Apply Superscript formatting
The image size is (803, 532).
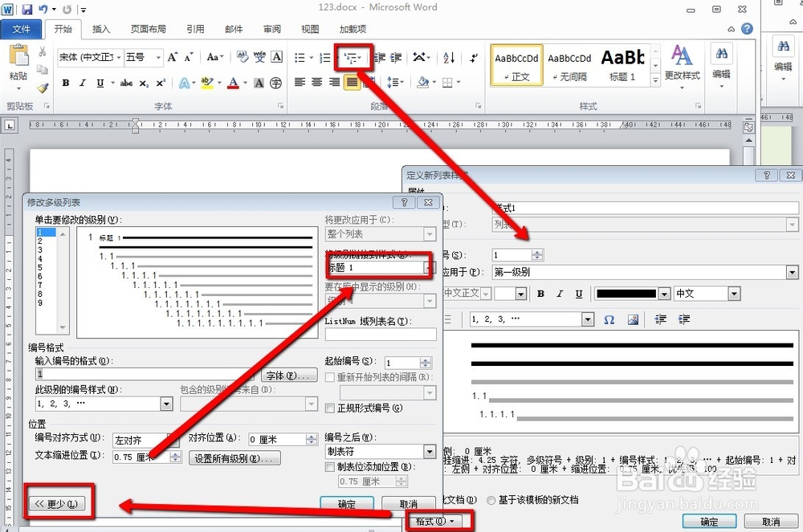[x=161, y=83]
